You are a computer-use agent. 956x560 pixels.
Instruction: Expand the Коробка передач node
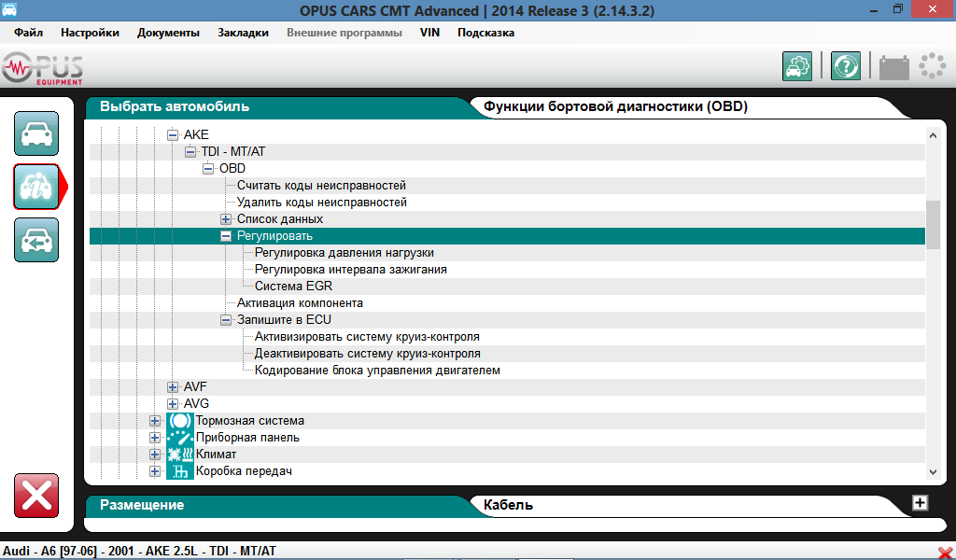coord(155,471)
